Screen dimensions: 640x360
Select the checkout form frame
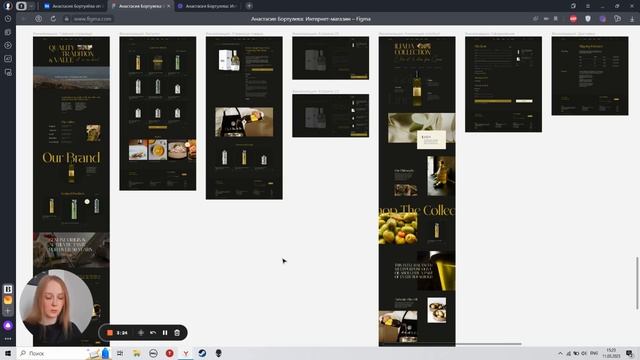click(x=504, y=84)
